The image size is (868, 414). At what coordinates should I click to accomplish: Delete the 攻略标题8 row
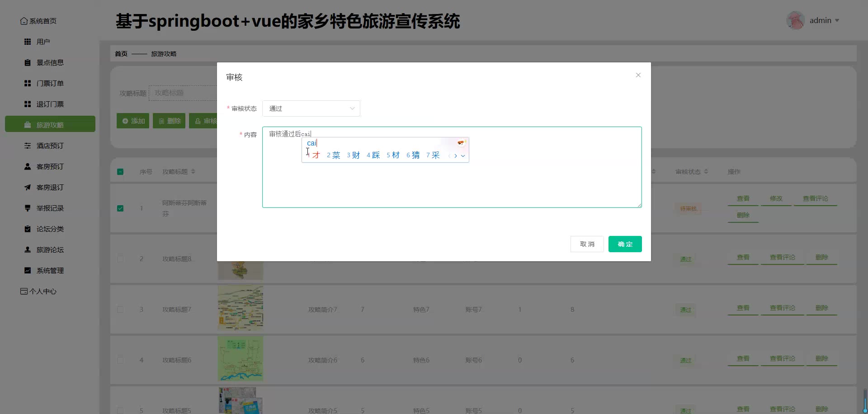pyautogui.click(x=822, y=258)
